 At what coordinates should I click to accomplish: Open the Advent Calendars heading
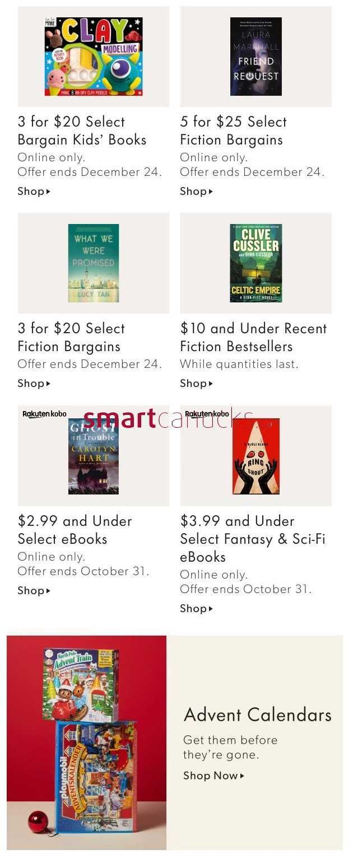(x=258, y=715)
